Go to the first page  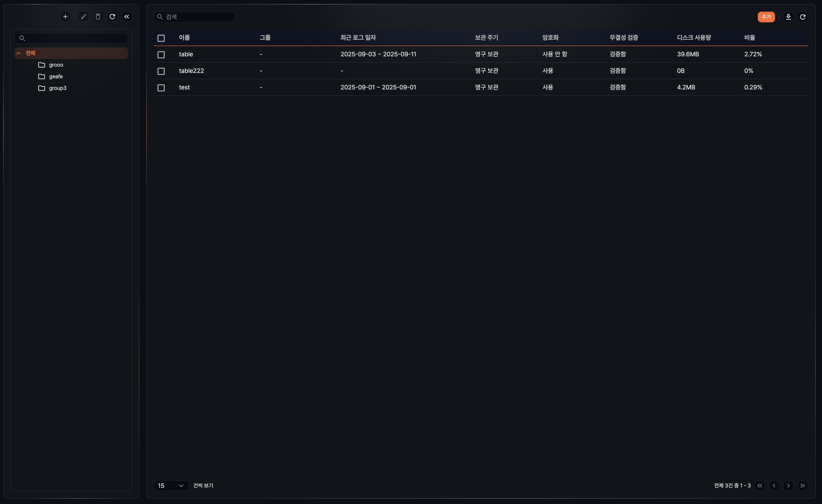click(x=760, y=486)
